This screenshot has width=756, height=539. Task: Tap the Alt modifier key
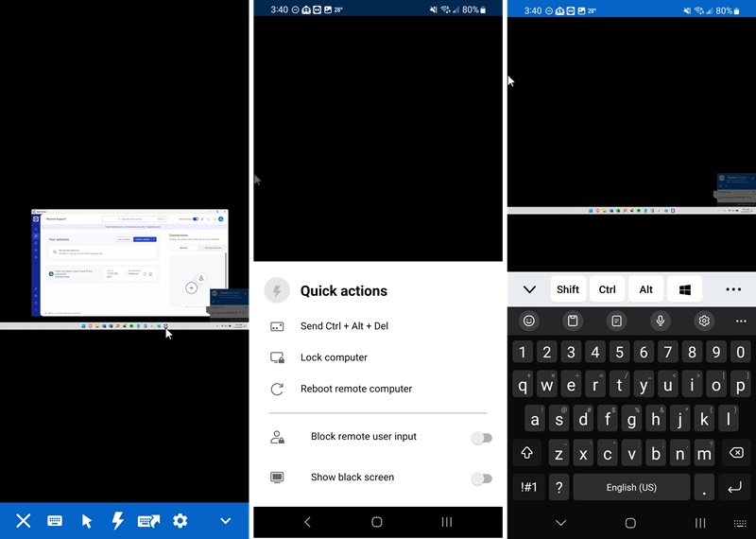(646, 289)
